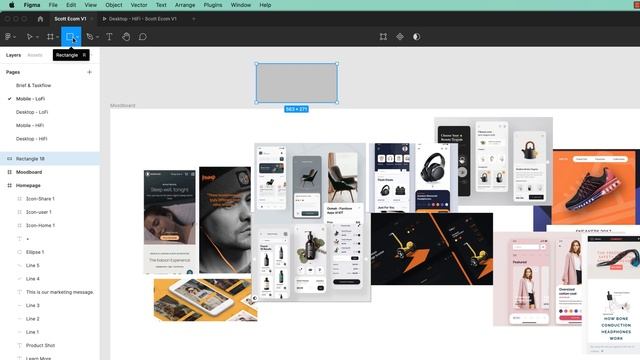
Task: Click the frame icon beside Moodboard layer
Action: point(9,172)
